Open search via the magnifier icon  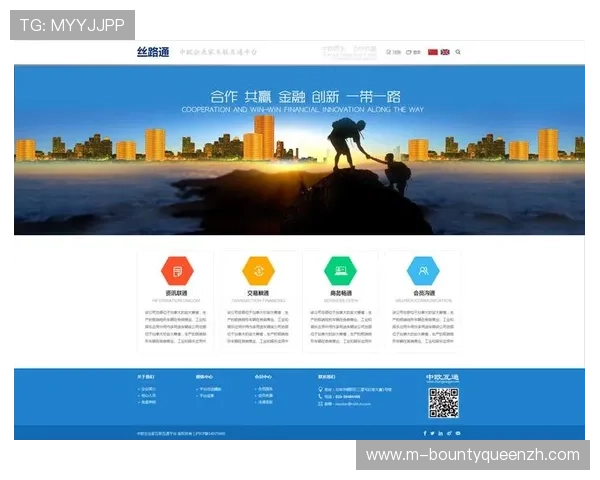pos(458,52)
